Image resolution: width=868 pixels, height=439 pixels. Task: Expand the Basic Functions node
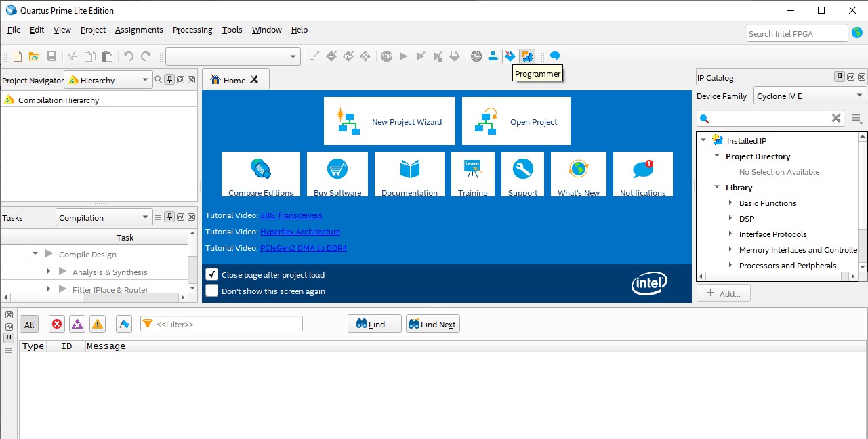click(x=730, y=203)
